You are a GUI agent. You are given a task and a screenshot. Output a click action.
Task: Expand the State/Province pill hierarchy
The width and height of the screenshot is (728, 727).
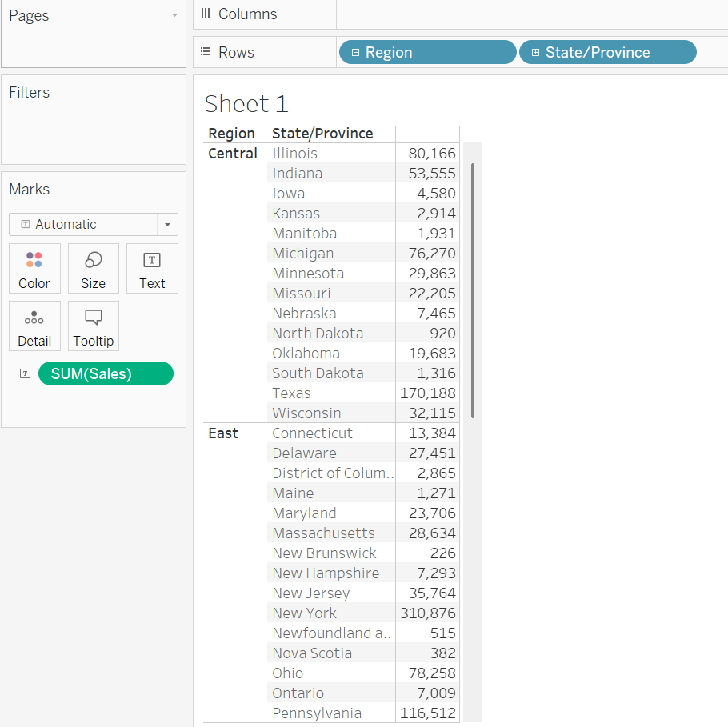[x=535, y=53]
